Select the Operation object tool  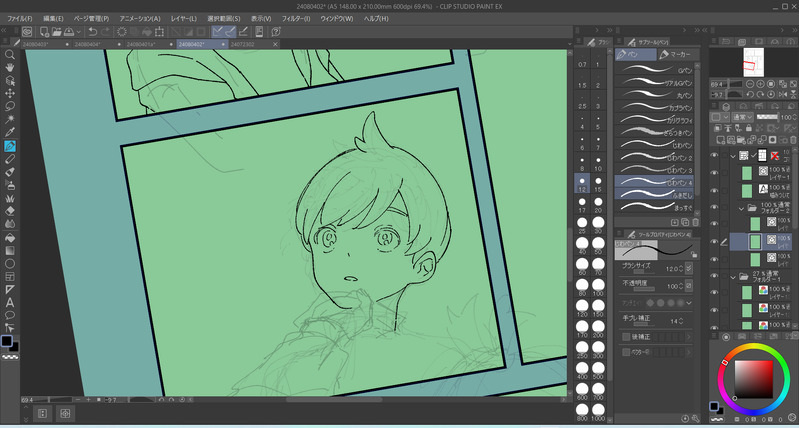point(9,81)
